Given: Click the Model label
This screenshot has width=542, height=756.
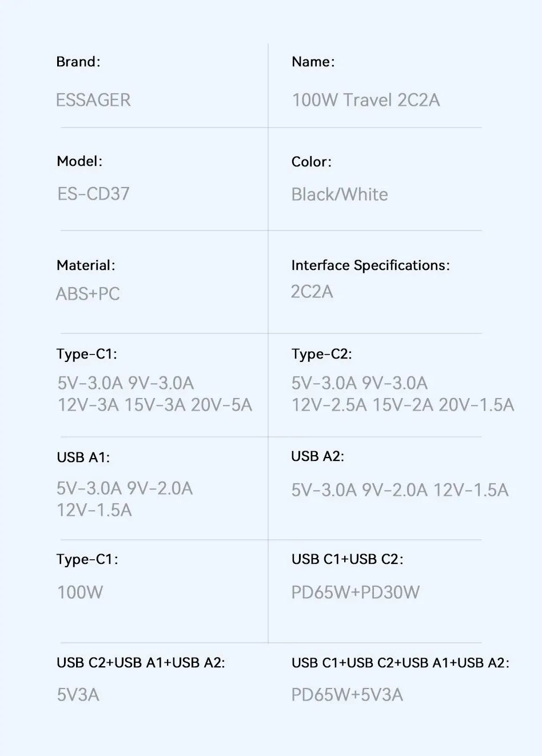Looking at the screenshot, I should point(79,161).
